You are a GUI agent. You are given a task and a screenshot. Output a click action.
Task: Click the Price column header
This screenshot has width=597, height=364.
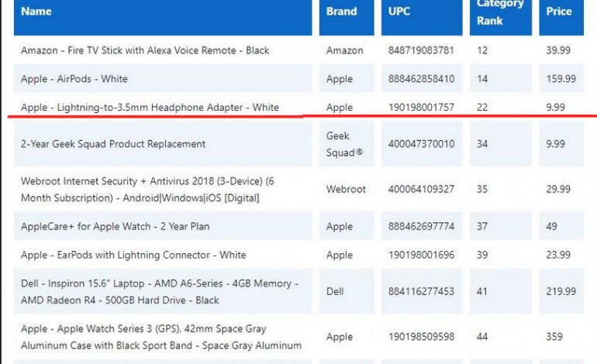point(558,12)
